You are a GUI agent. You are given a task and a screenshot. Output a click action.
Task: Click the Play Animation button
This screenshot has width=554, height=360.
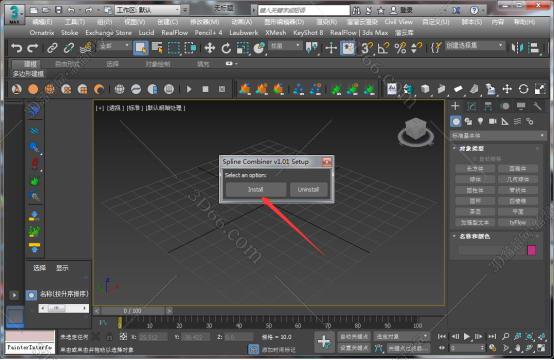[x=467, y=336]
